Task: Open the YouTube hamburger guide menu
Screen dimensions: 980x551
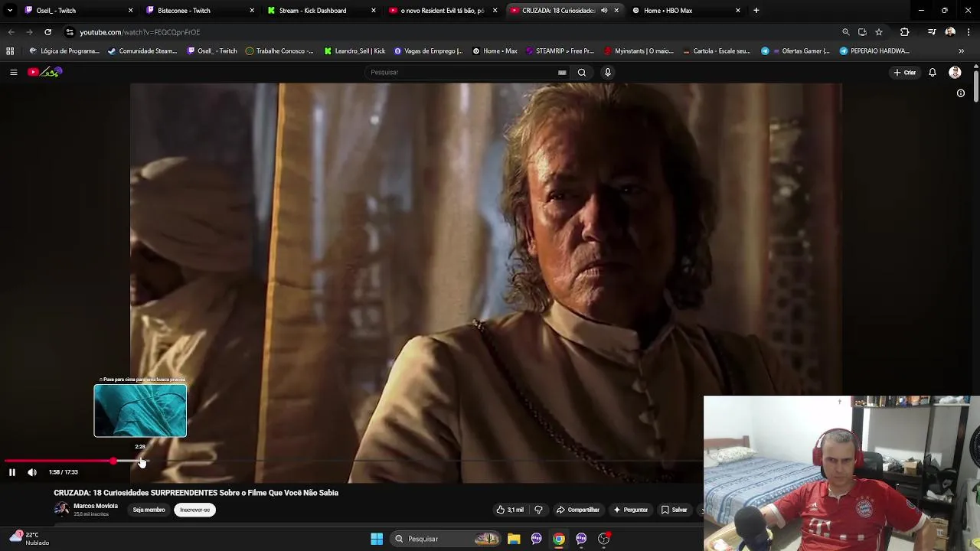Action: [x=13, y=72]
